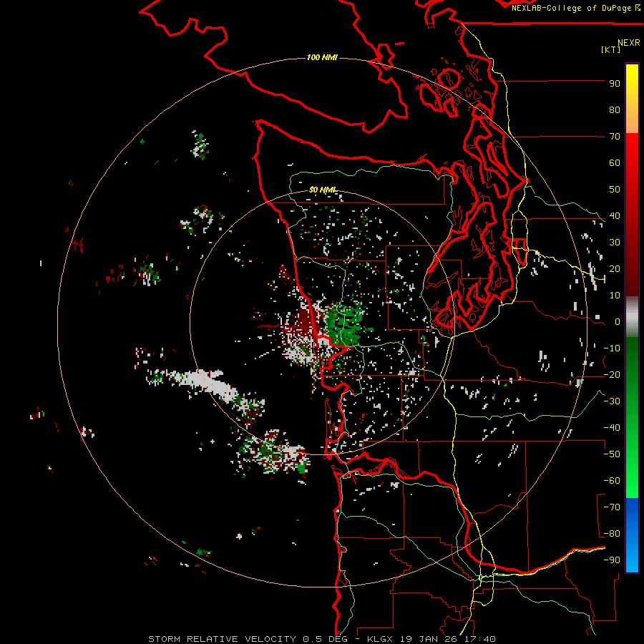Click the -10 value on velocity scale
The image size is (644, 644).
612,348
